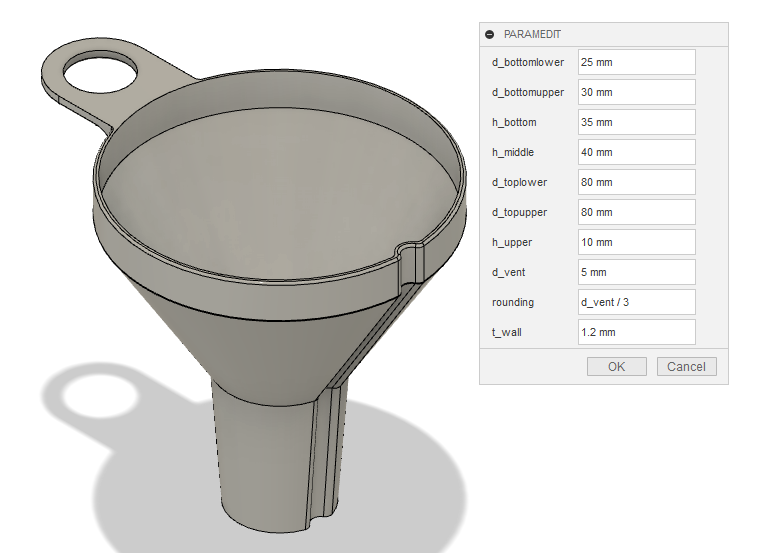772x553 pixels.
Task: Edit the d_bottomlower value field
Action: point(637,62)
